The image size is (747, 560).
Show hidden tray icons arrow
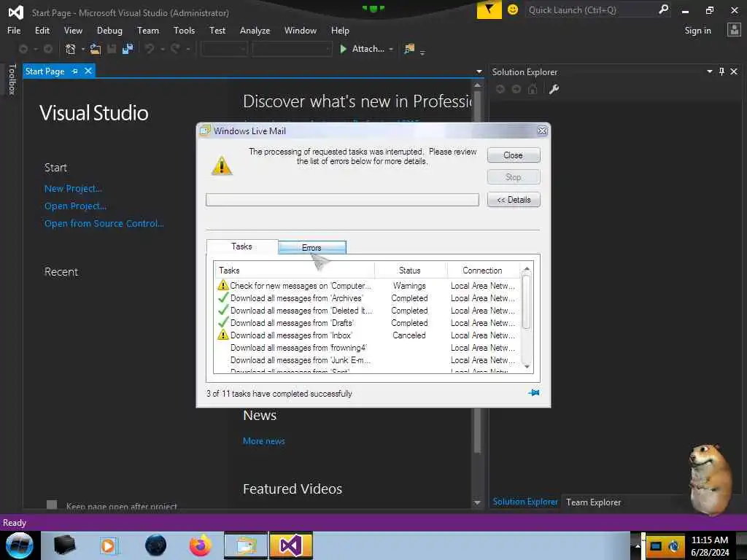click(x=638, y=545)
